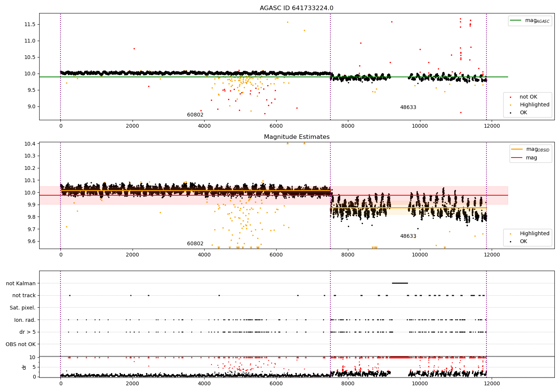Click y-axis tick '10.5' in AGASC plot

click(x=29, y=57)
